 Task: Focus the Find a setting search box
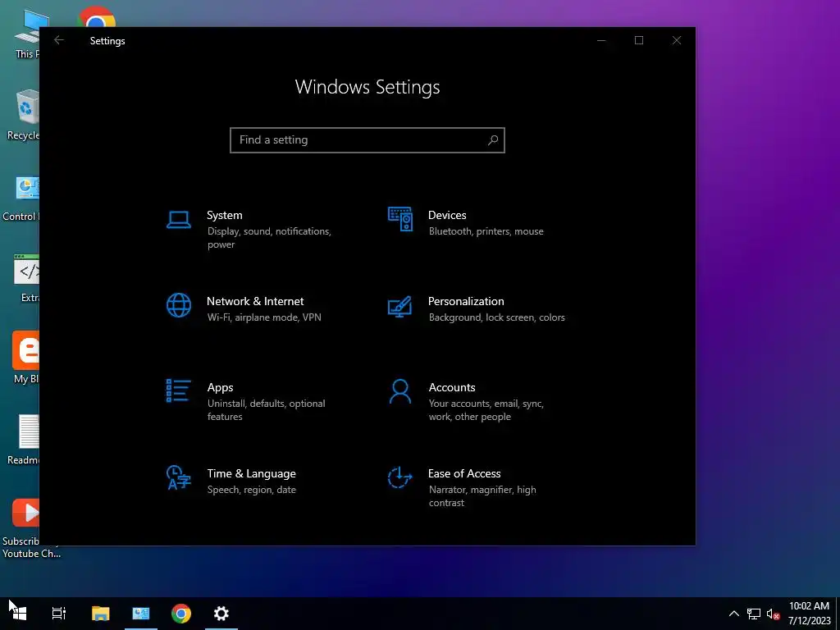tap(367, 139)
